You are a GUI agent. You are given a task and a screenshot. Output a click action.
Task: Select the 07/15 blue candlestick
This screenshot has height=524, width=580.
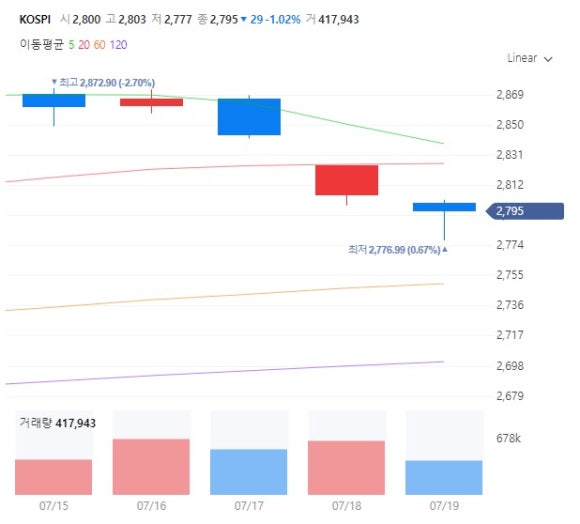click(x=54, y=101)
